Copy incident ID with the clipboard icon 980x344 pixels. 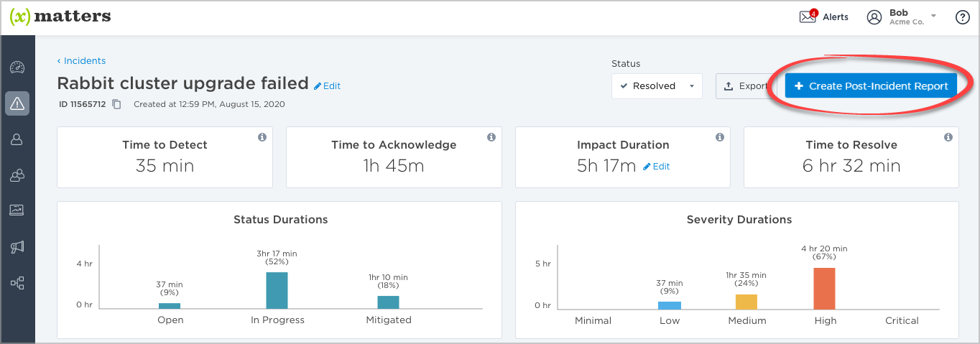coord(116,104)
